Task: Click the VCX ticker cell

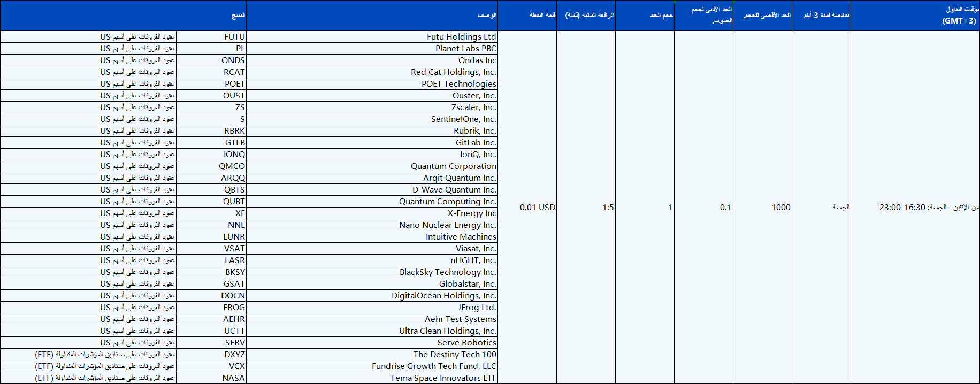Action: click(211, 366)
